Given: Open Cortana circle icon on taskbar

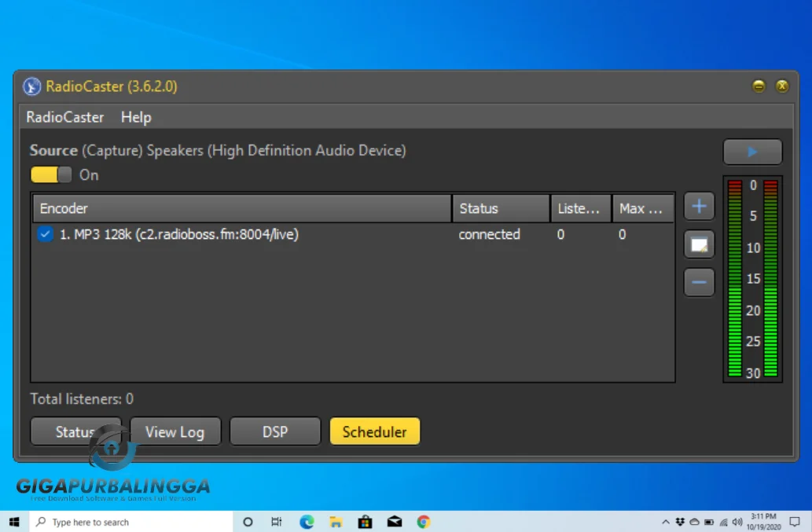Looking at the screenshot, I should tap(248, 522).
